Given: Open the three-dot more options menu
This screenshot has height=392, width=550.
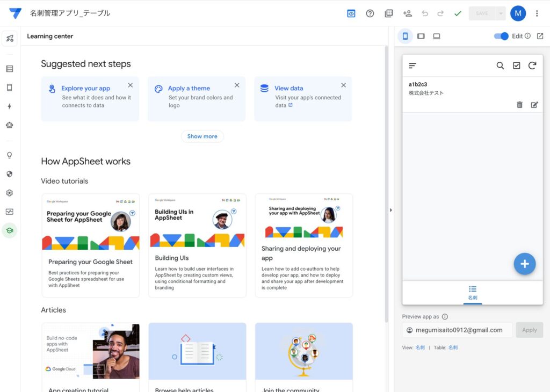Looking at the screenshot, I should pyautogui.click(x=537, y=13).
